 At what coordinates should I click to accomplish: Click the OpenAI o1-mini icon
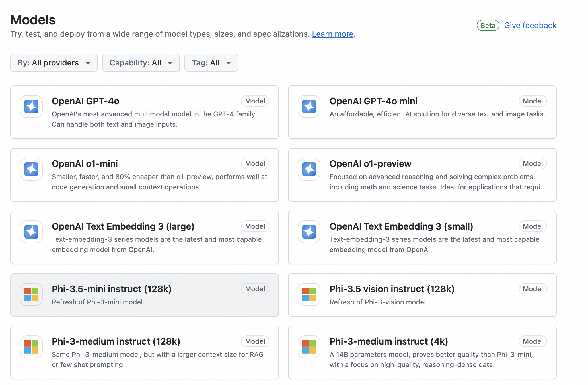(31, 169)
